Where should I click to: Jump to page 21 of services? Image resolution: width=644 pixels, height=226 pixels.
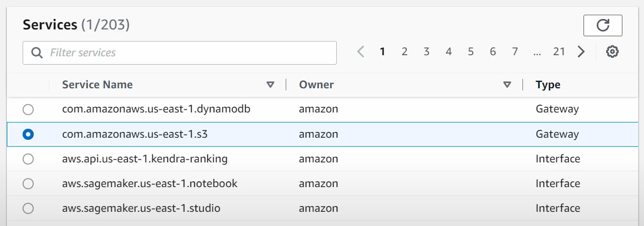pos(559,52)
